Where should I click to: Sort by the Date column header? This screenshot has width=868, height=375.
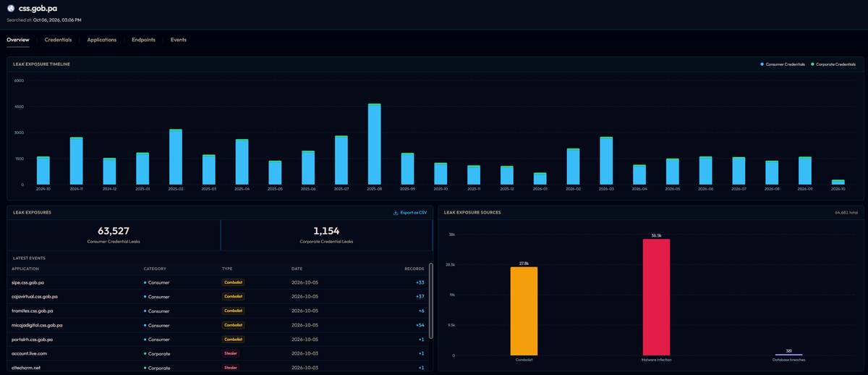[x=297, y=269]
